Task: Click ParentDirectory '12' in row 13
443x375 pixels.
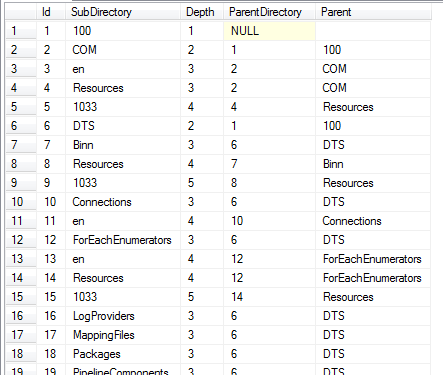Action: click(269, 259)
